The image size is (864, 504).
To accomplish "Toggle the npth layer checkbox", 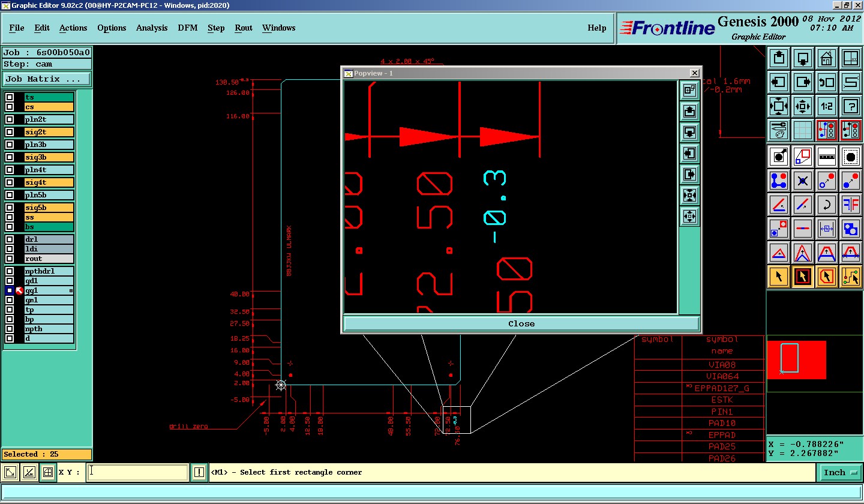I will tap(10, 329).
